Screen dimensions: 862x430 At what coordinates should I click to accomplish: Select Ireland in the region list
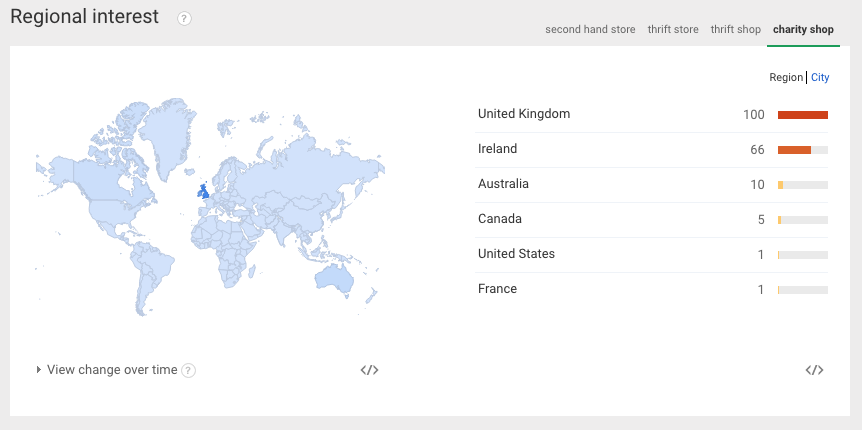[498, 149]
